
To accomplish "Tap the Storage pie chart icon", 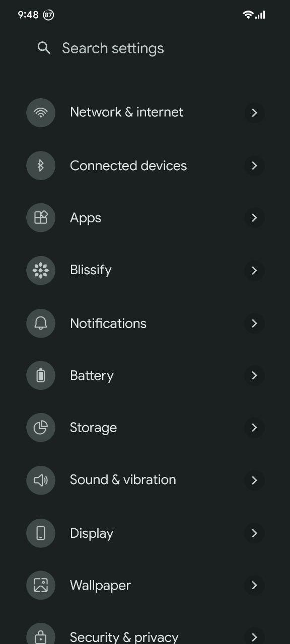I will click(x=41, y=428).
